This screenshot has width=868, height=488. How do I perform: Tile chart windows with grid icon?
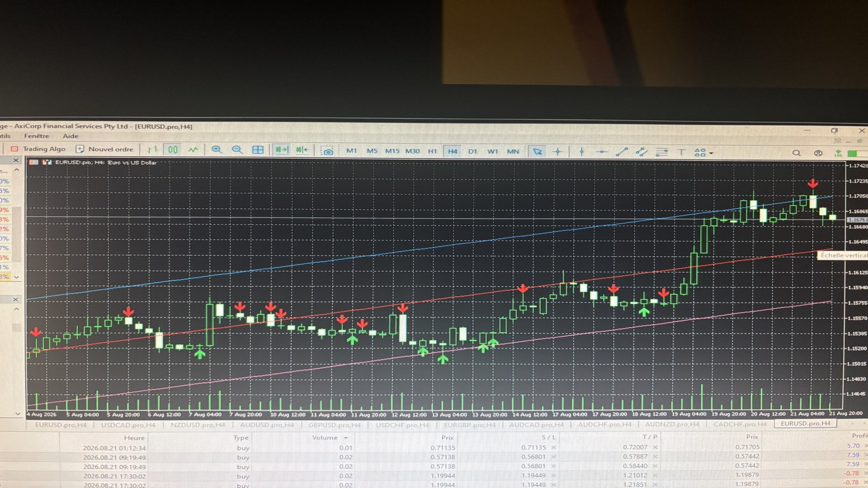[258, 150]
